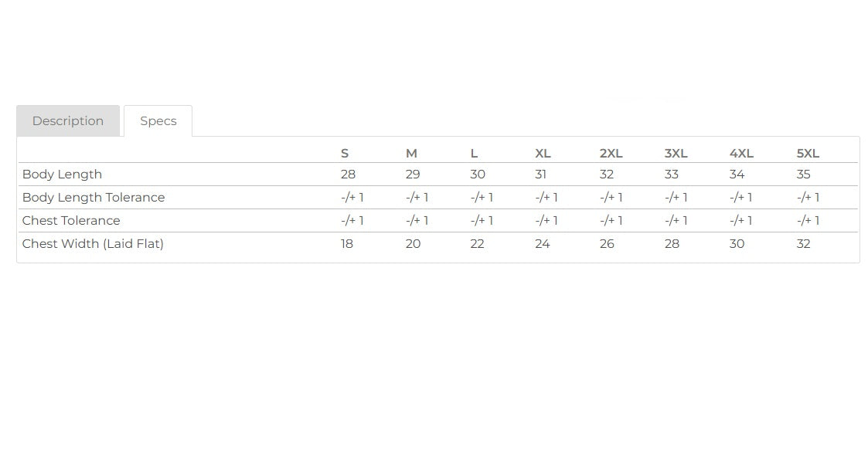
Task: Select the Chest Tolerance row label
Action: coord(71,221)
